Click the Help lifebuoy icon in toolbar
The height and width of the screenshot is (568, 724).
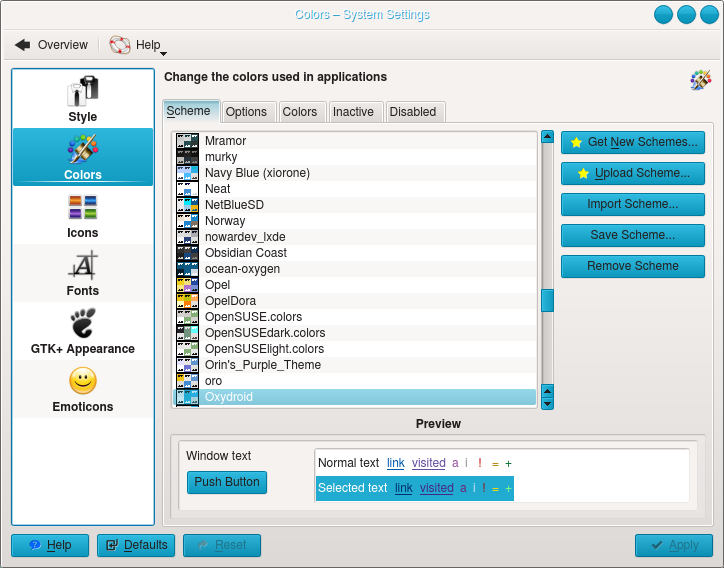(120, 45)
